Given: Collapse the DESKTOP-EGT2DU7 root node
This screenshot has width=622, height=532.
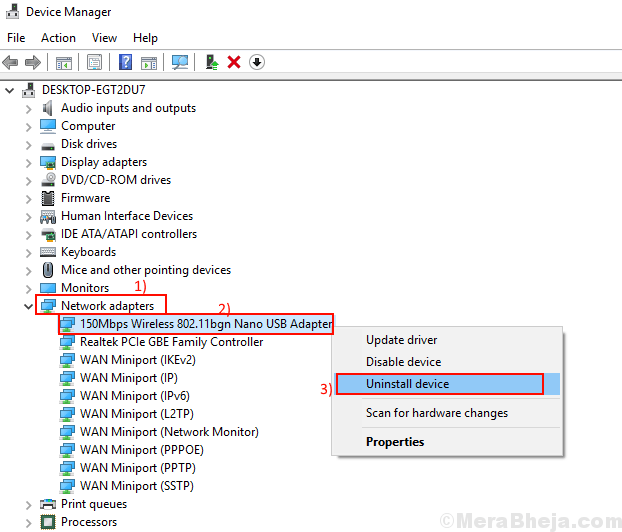Looking at the screenshot, I should point(10,90).
